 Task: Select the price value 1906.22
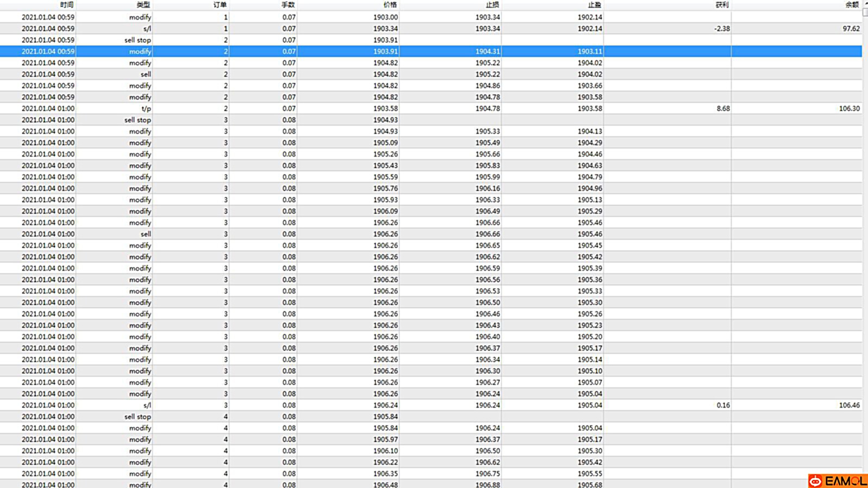[385, 462]
